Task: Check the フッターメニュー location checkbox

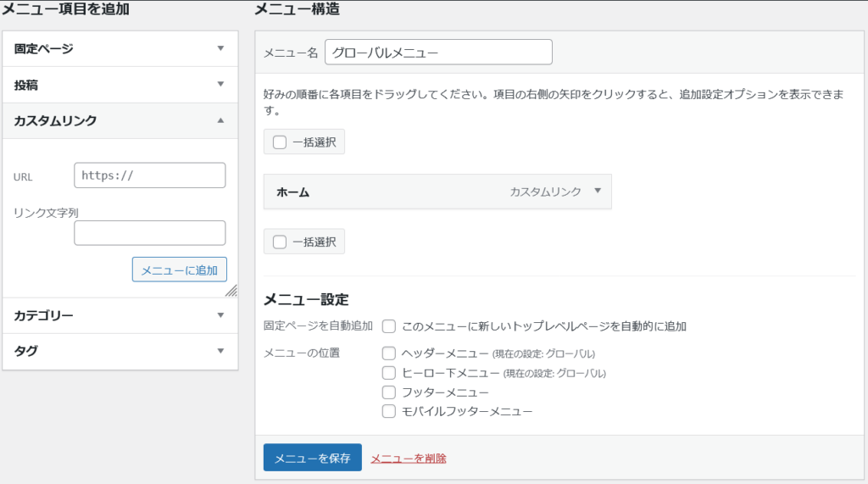Action: click(x=389, y=392)
